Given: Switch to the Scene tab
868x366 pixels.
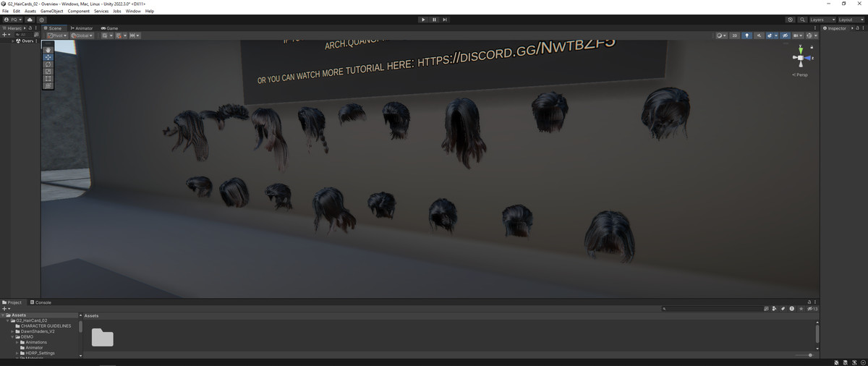Looking at the screenshot, I should click(x=53, y=28).
